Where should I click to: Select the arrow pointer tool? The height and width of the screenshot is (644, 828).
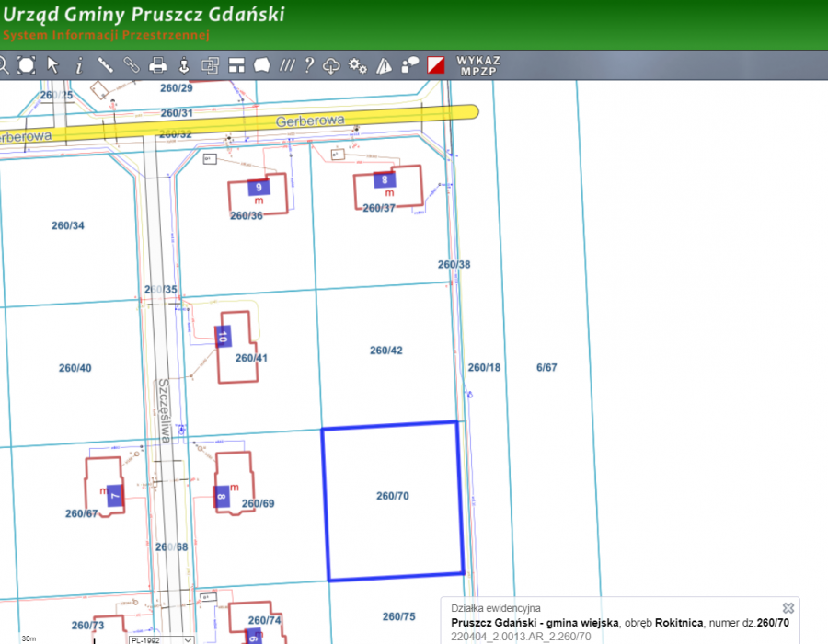pos(53,64)
